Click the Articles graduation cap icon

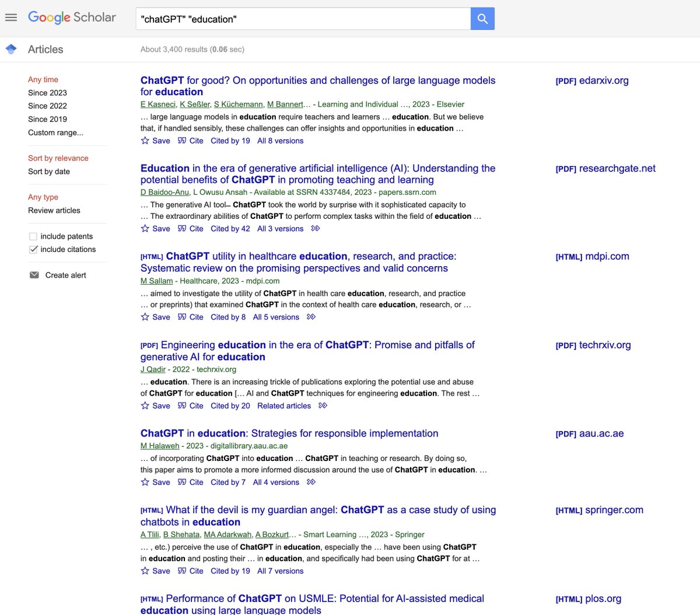tap(11, 49)
